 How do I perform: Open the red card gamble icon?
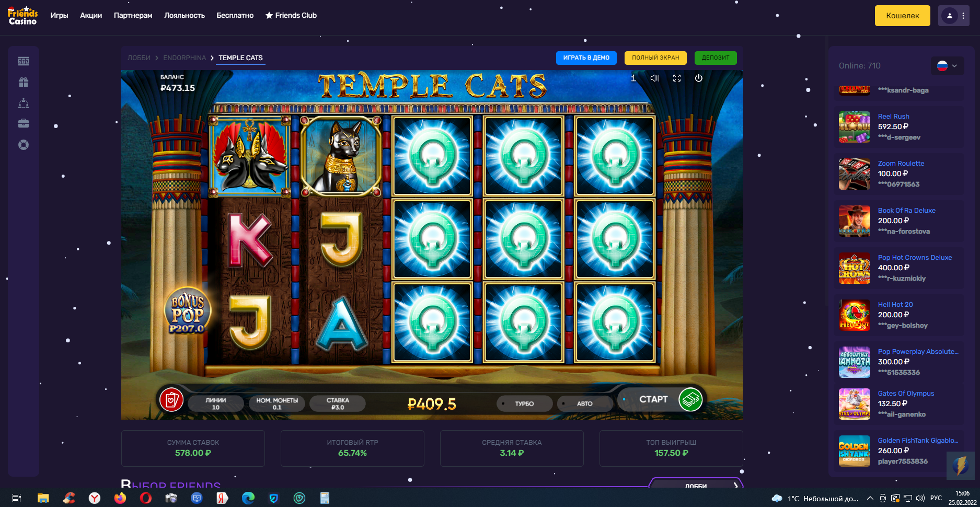pos(171,400)
